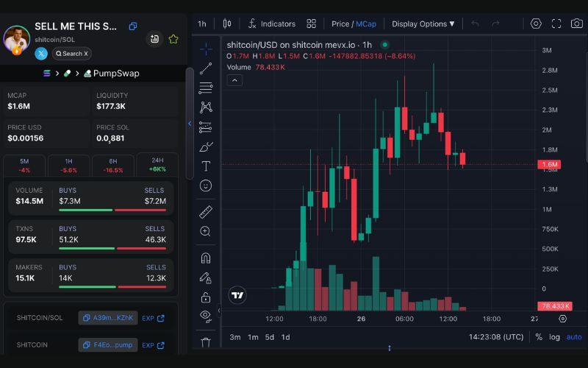The width and height of the screenshot is (588, 368).
Task: Open the SHITCOIN/SOL EXP explorer link
Action: pos(153,318)
